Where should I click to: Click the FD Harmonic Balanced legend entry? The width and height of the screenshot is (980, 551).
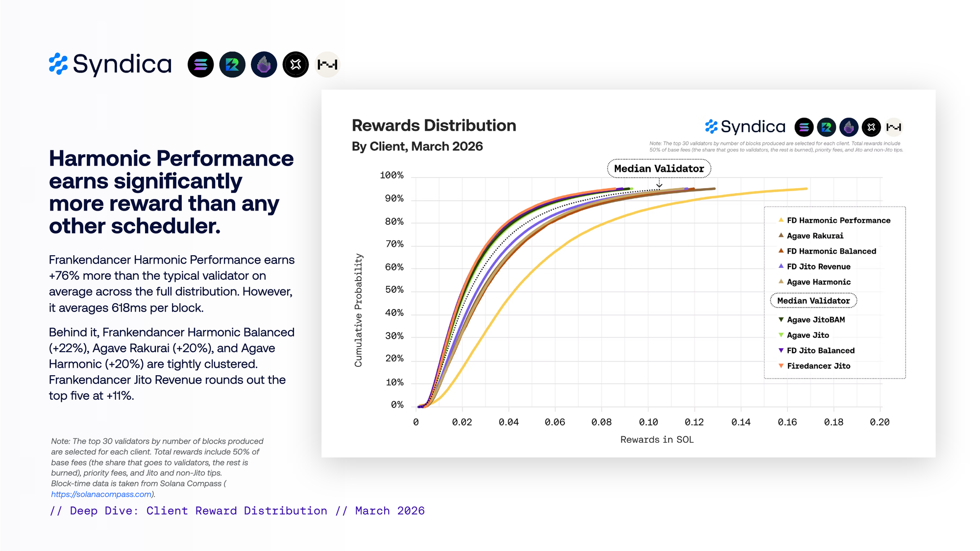point(831,251)
